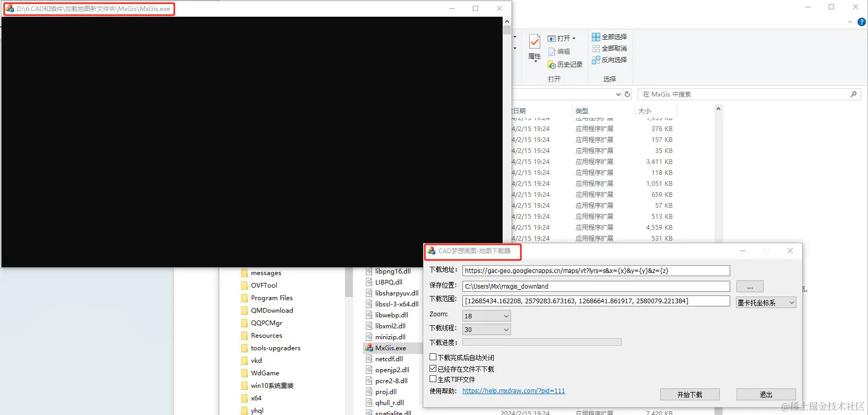Screen dimensions: 868x415
Task: Open the 打开 button dropdown arrow
Action: [x=574, y=39]
